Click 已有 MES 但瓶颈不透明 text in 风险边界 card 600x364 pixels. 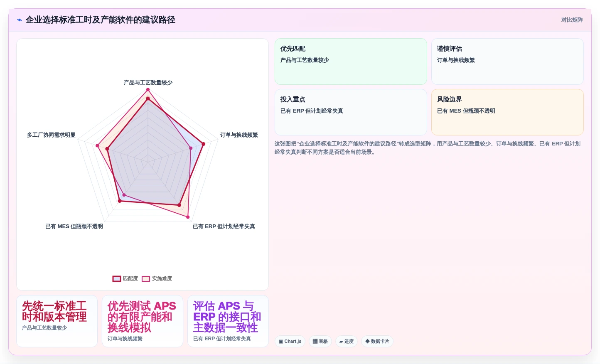click(466, 111)
